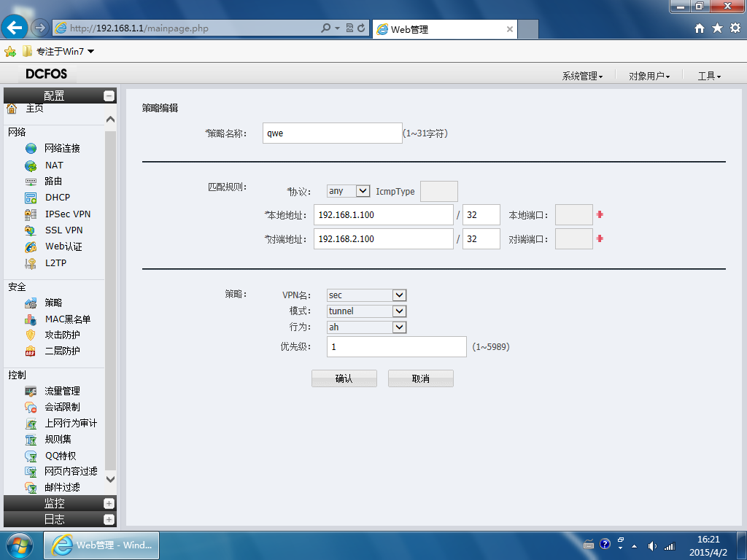Click the QQ特权 icon
This screenshot has height=560, width=747.
[x=31, y=456]
